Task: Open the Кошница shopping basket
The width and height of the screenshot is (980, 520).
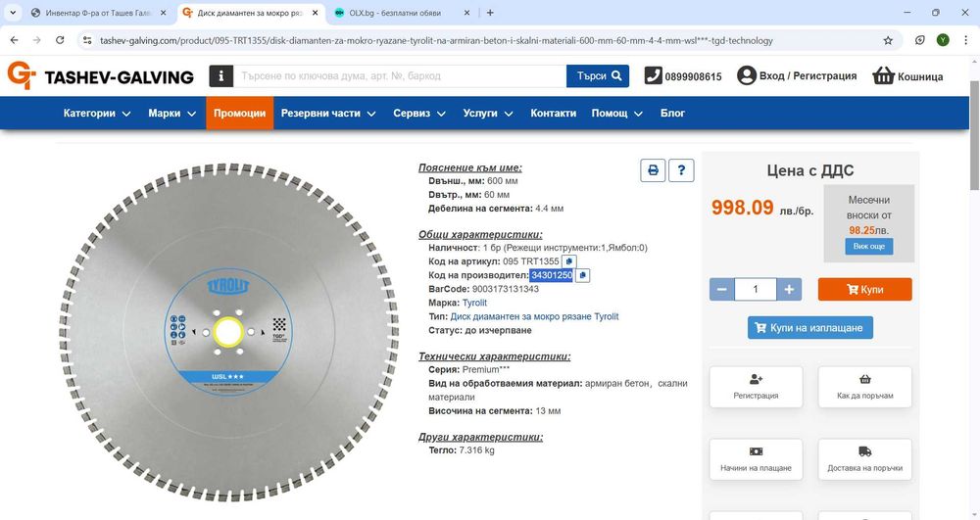Action: click(907, 76)
